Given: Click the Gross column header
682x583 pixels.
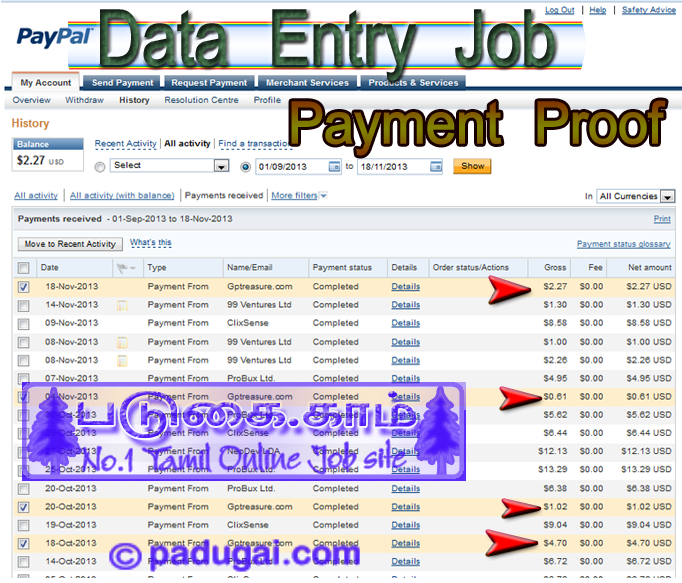Looking at the screenshot, I should pyautogui.click(x=555, y=268).
